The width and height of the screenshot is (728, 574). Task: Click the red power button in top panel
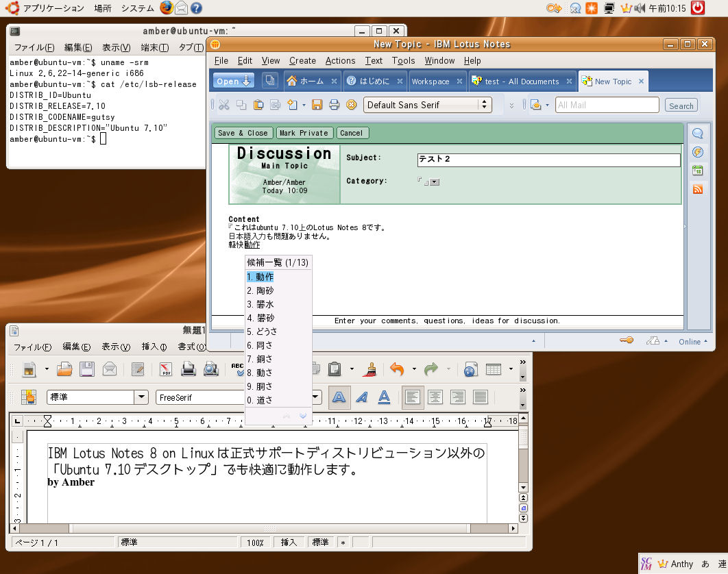[698, 8]
